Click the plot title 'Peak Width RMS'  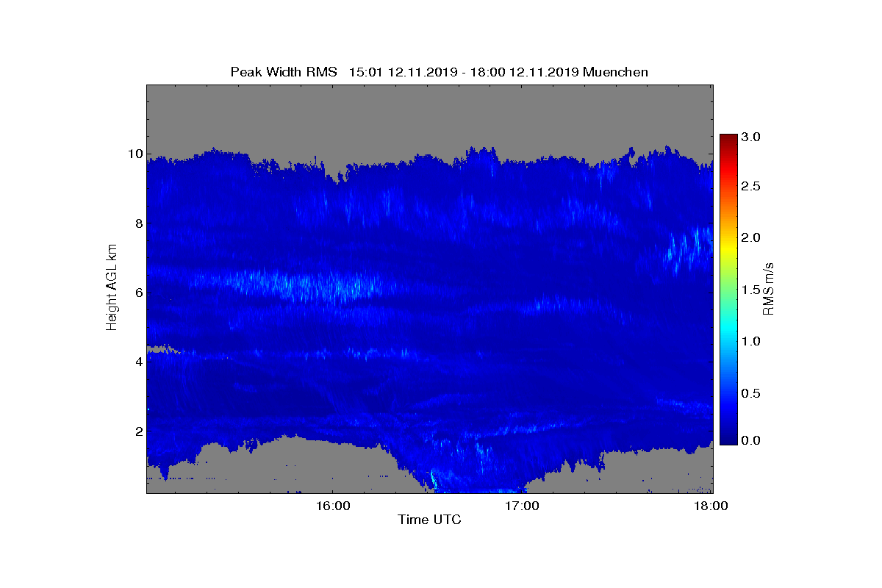click(284, 72)
